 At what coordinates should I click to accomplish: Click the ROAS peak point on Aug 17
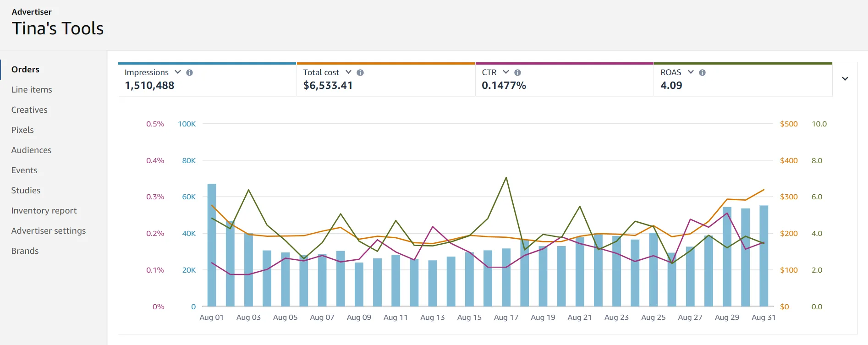tap(506, 177)
